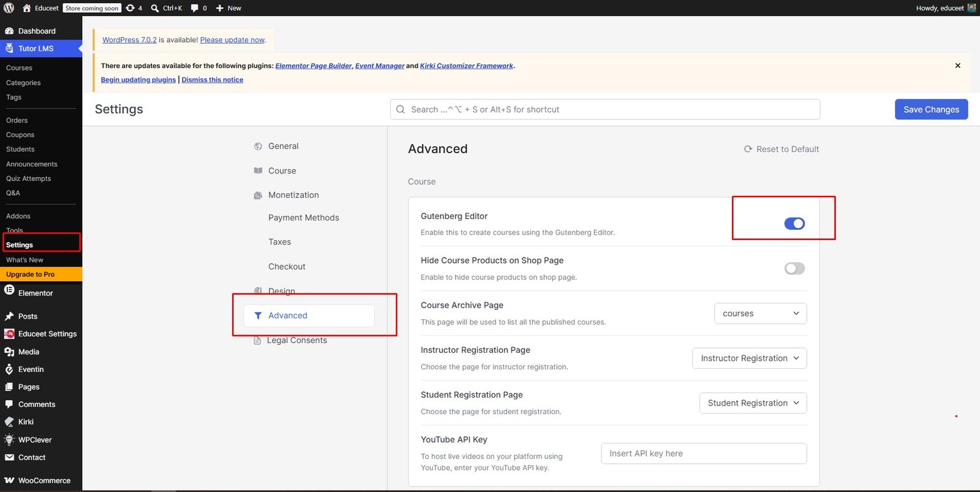Click the Please update now link
980x492 pixels.
coord(232,40)
